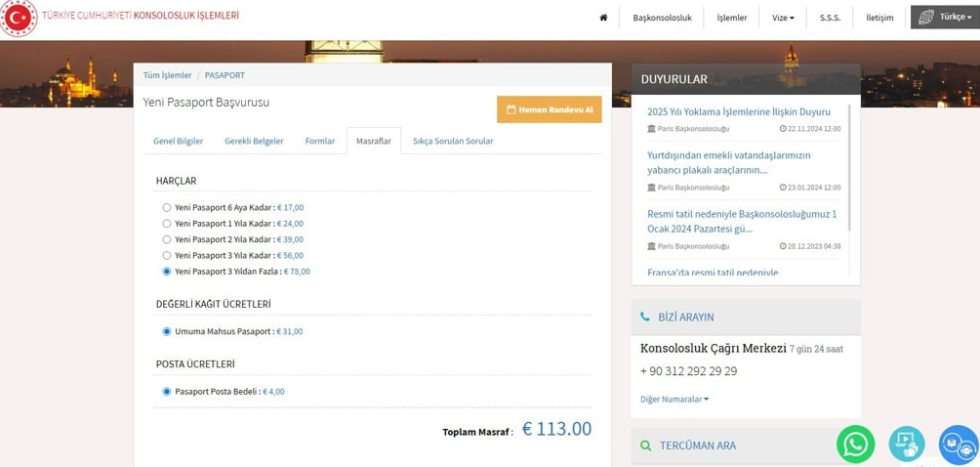Choose Yeni Pasaport 1 Yıla Kadar radio
The height and width of the screenshot is (467, 980).
coord(167,224)
